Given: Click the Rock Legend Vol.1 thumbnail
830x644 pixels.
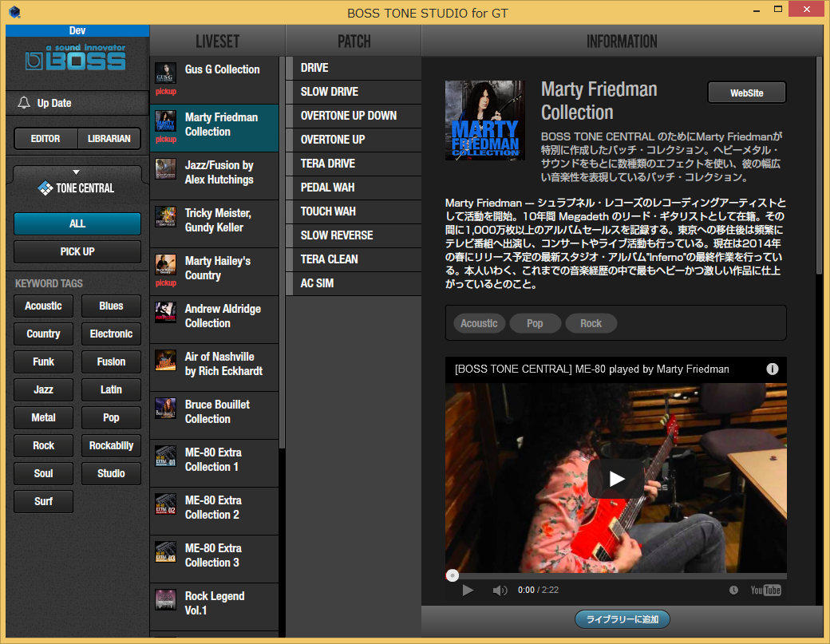Looking at the screenshot, I should point(166,599).
